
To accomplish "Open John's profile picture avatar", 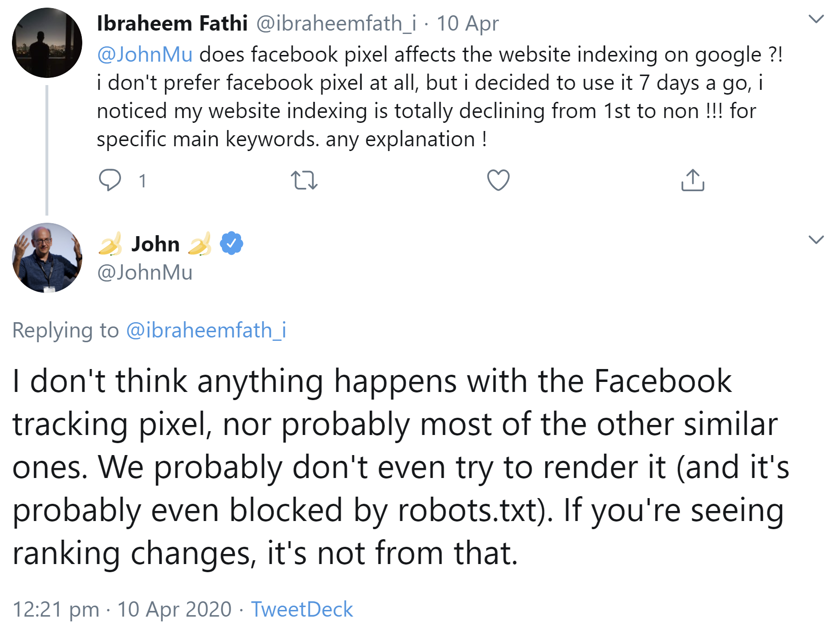I will tap(47, 258).
